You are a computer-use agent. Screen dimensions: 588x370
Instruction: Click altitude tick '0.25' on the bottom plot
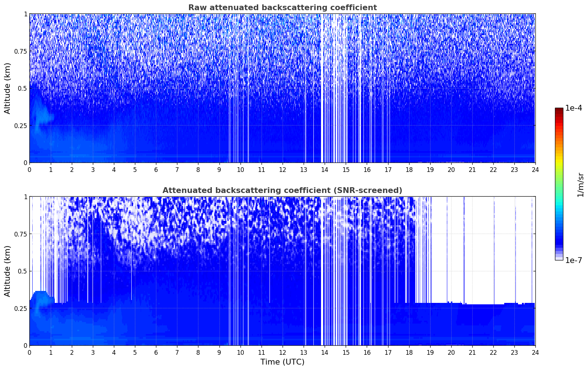coord(21,308)
